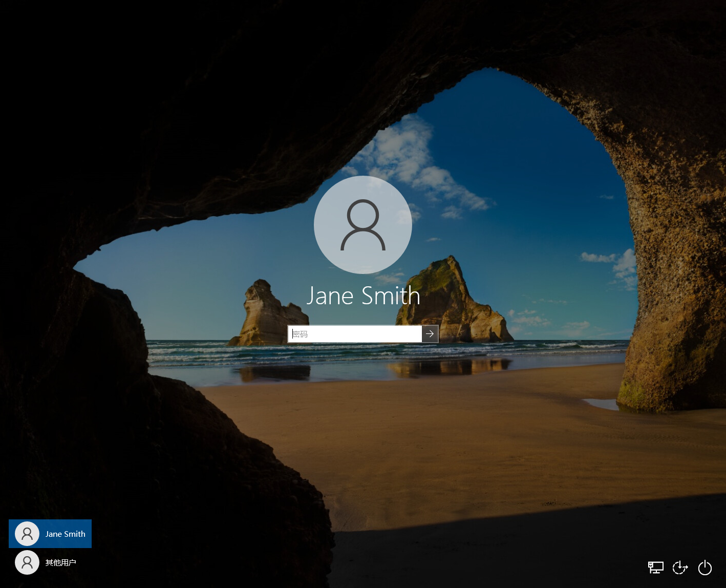Image resolution: width=726 pixels, height=588 pixels.
Task: Click the password input field
Action: pyautogui.click(x=355, y=334)
